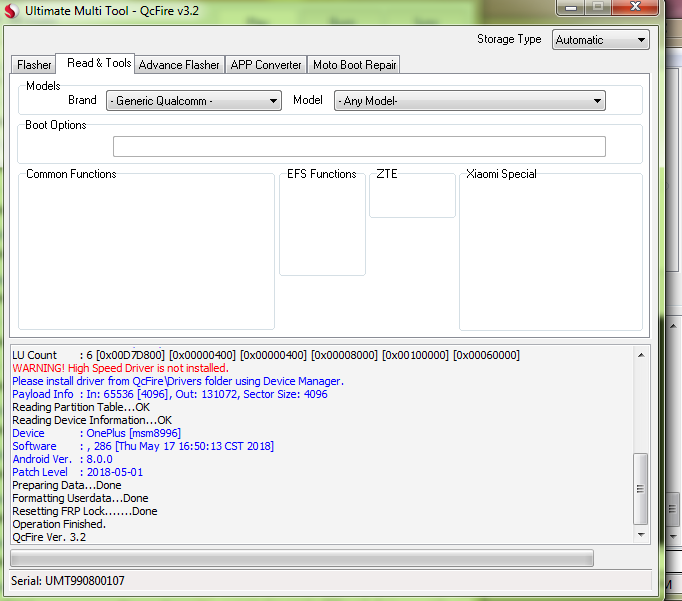Click 'Formatting Userdata...Done' log line

point(80,499)
